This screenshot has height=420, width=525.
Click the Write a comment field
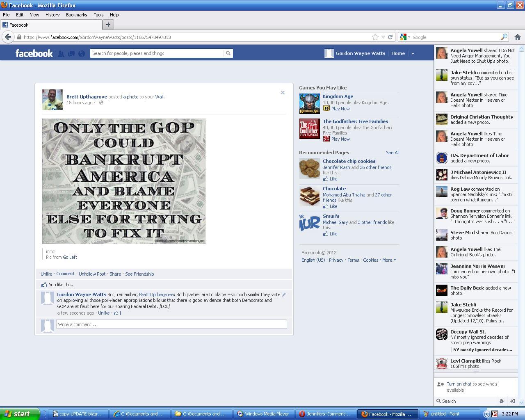click(171, 324)
